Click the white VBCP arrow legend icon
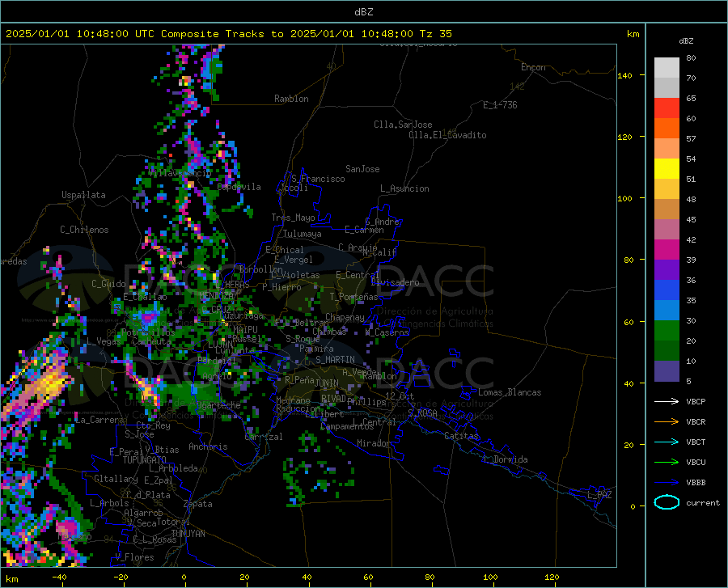The width and height of the screenshot is (728, 588). pyautogui.click(x=667, y=401)
